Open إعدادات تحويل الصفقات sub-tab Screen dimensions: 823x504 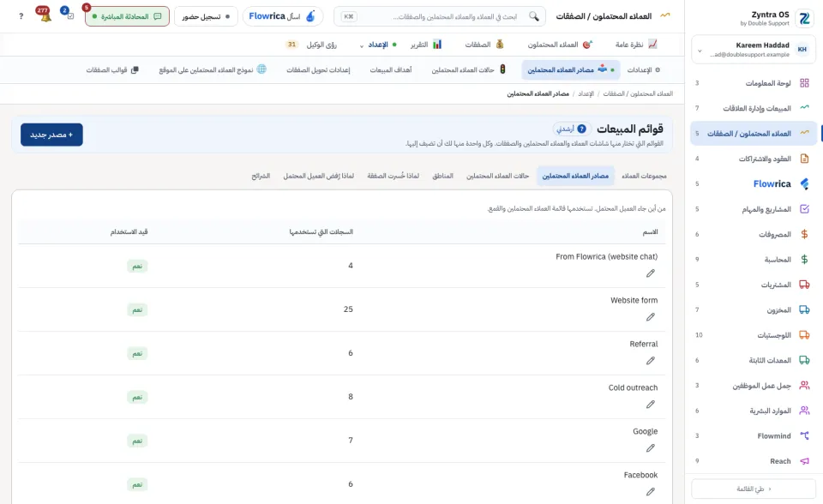(318, 69)
